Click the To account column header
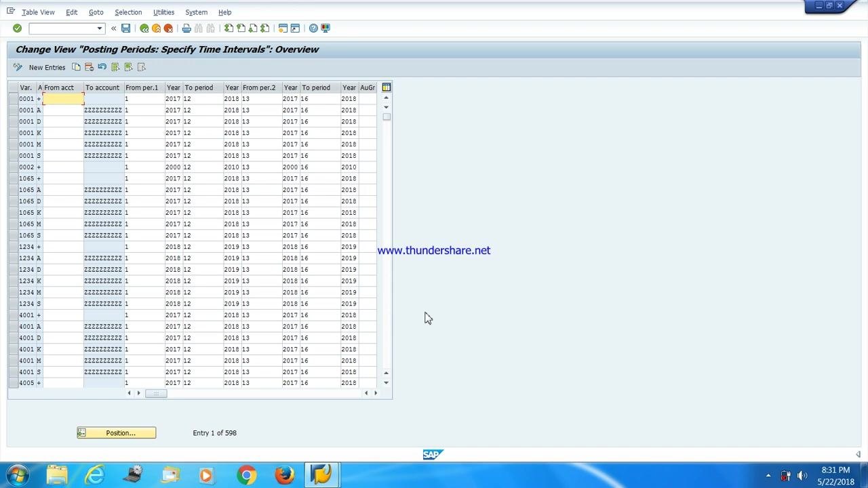The image size is (868, 488). click(102, 87)
